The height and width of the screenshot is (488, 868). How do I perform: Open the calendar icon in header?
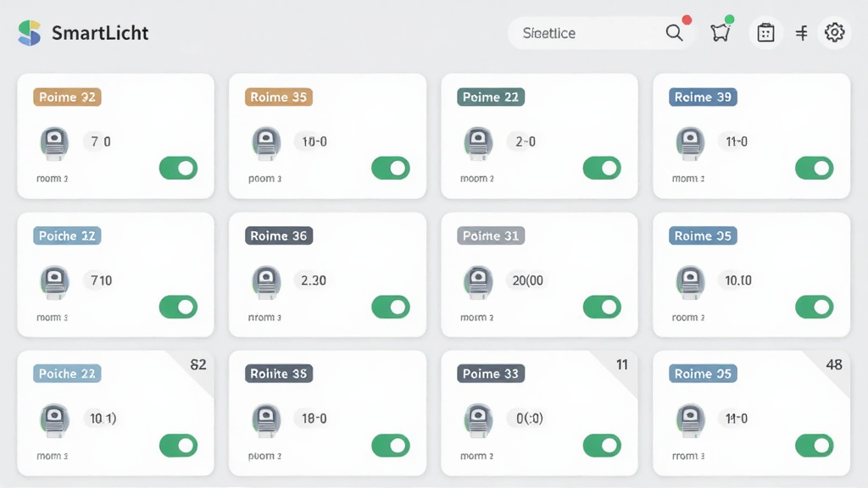pos(765,33)
